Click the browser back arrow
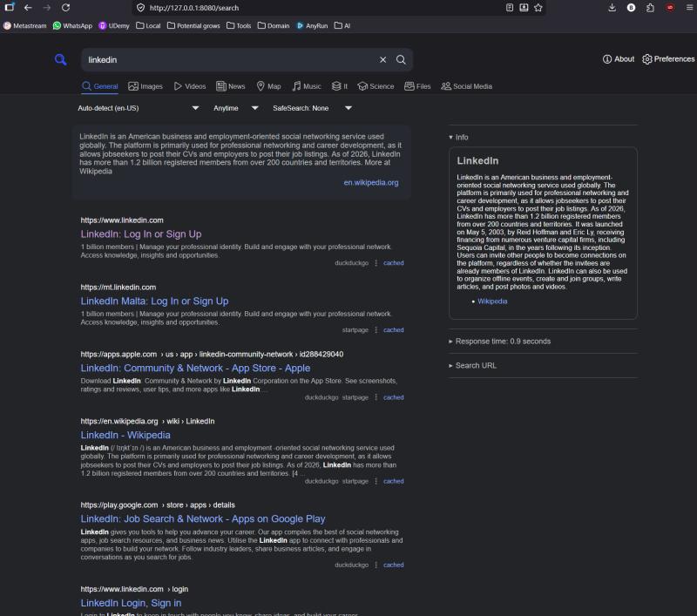 point(28,8)
